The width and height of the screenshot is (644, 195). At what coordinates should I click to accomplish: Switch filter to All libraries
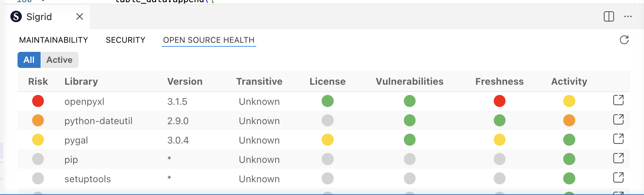[x=29, y=60]
